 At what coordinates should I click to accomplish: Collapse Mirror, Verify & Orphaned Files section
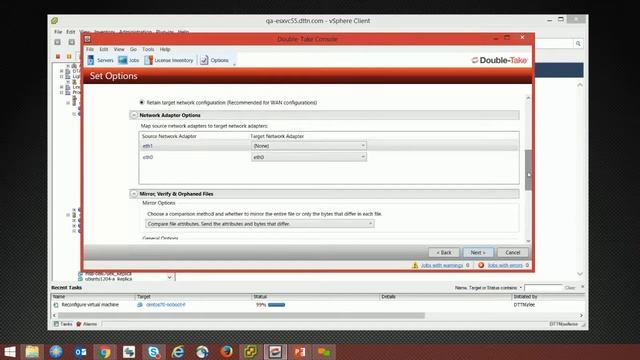point(134,194)
